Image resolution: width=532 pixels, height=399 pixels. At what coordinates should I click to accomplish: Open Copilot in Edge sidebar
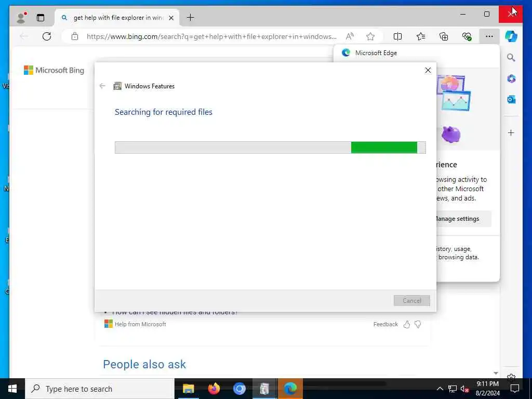(511, 36)
